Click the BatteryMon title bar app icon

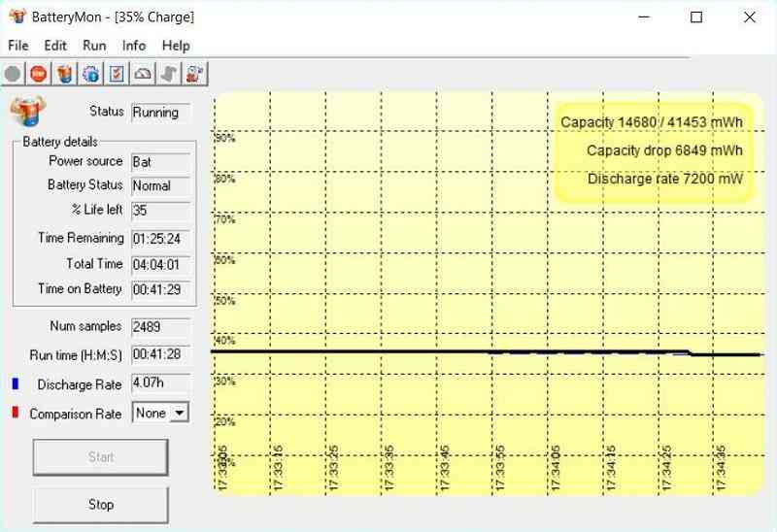[x=17, y=17]
